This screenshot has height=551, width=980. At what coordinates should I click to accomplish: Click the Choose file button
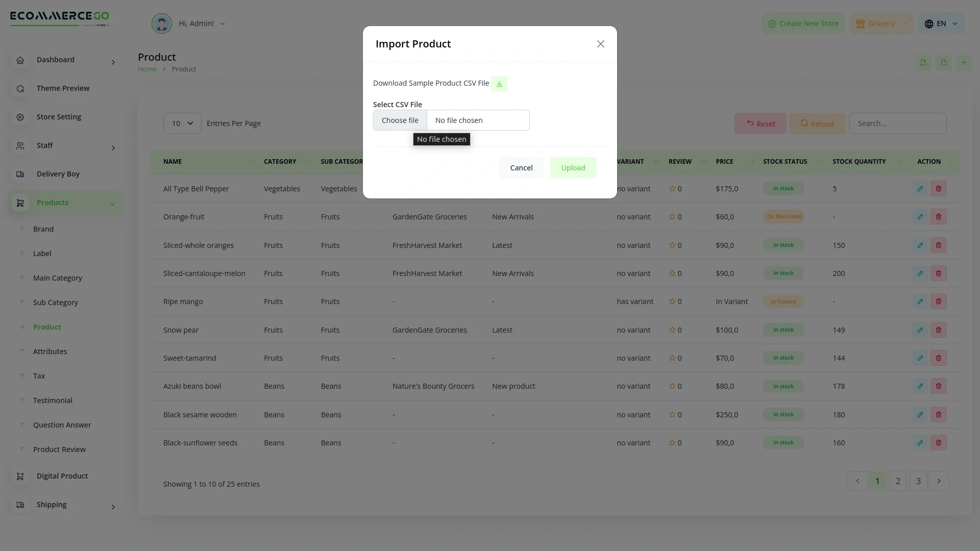[400, 120]
